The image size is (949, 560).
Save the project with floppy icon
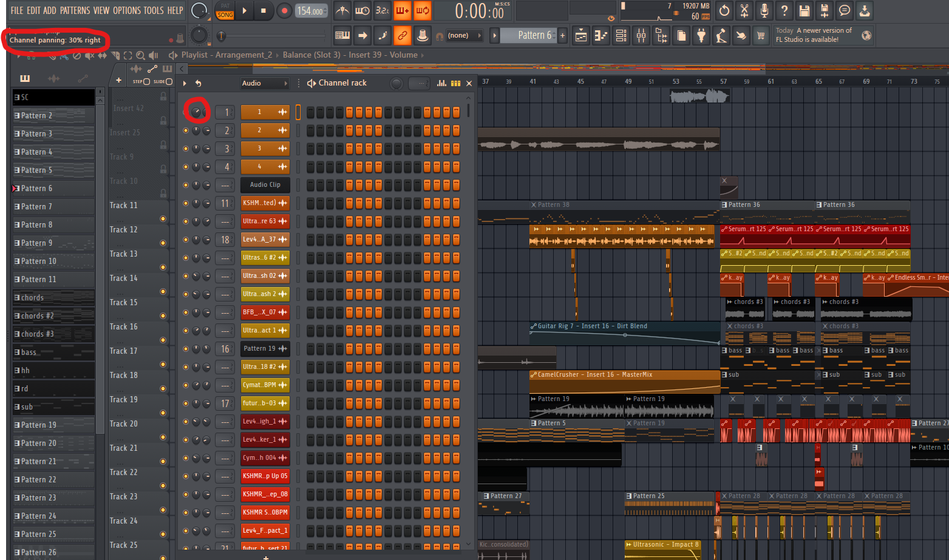click(x=804, y=10)
